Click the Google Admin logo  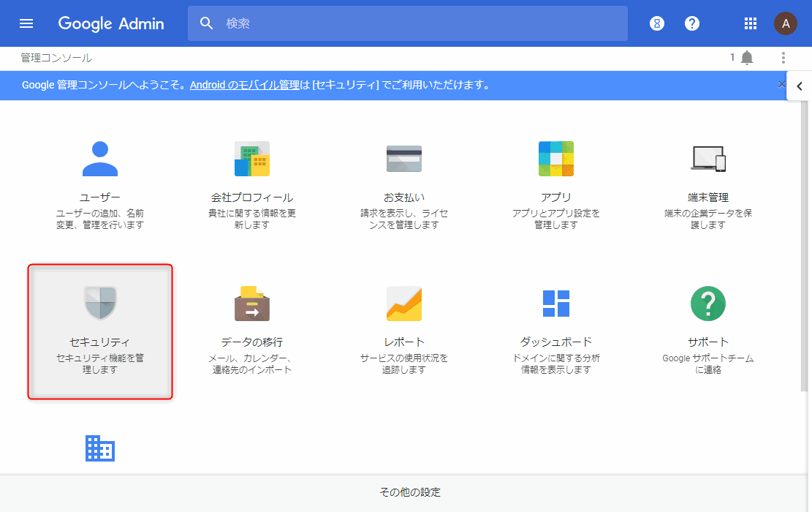pos(111,24)
